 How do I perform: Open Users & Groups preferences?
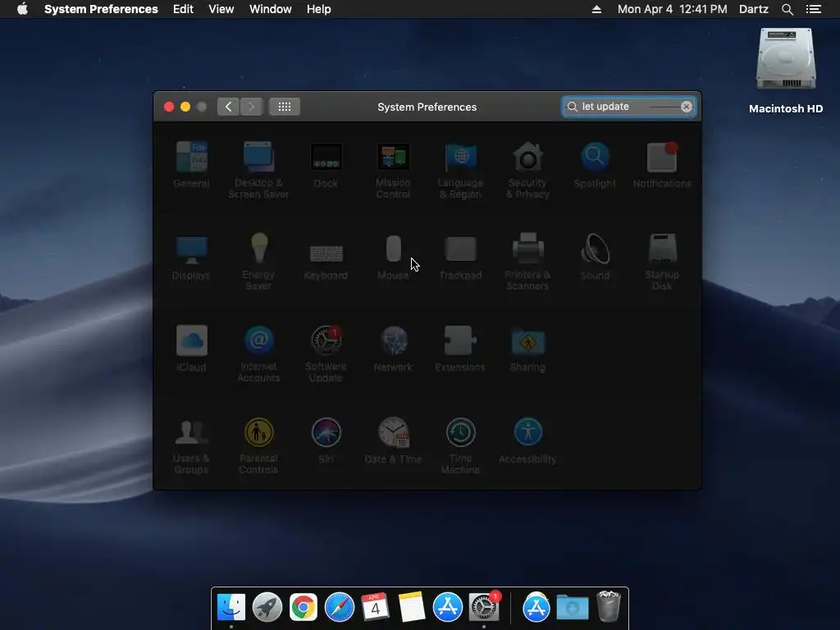191,446
